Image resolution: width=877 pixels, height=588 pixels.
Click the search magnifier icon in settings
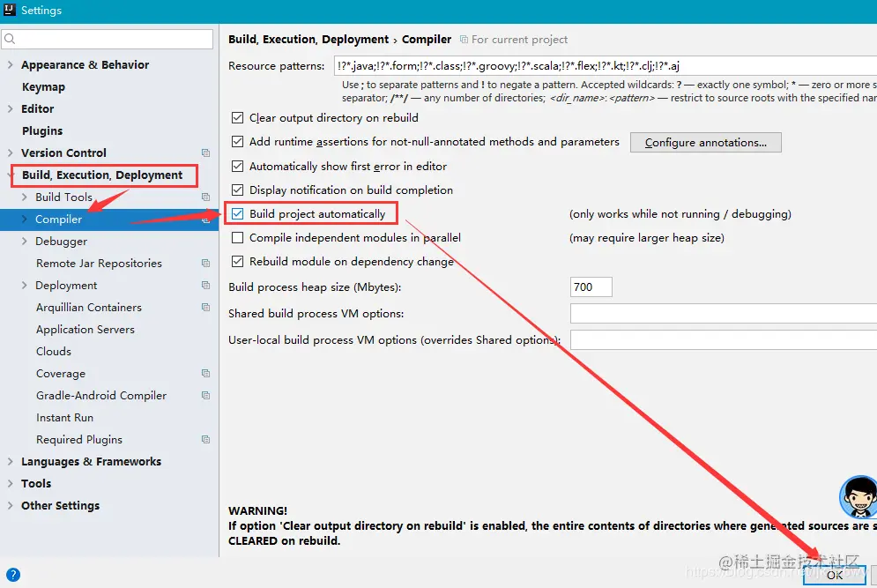click(x=10, y=39)
